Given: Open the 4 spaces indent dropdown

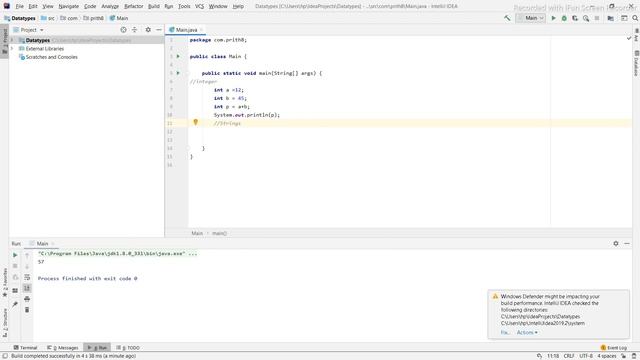Looking at the screenshot, I should (x=607, y=356).
